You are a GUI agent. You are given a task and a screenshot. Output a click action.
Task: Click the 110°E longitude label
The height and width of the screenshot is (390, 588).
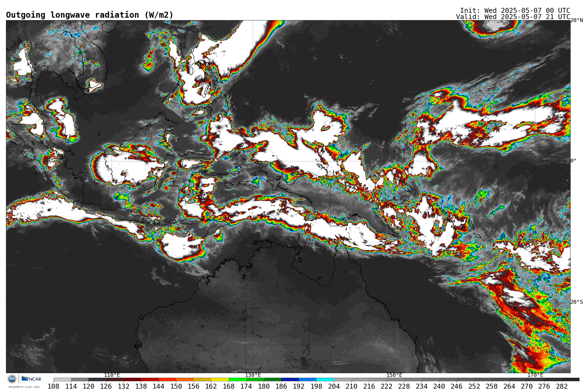(112, 375)
